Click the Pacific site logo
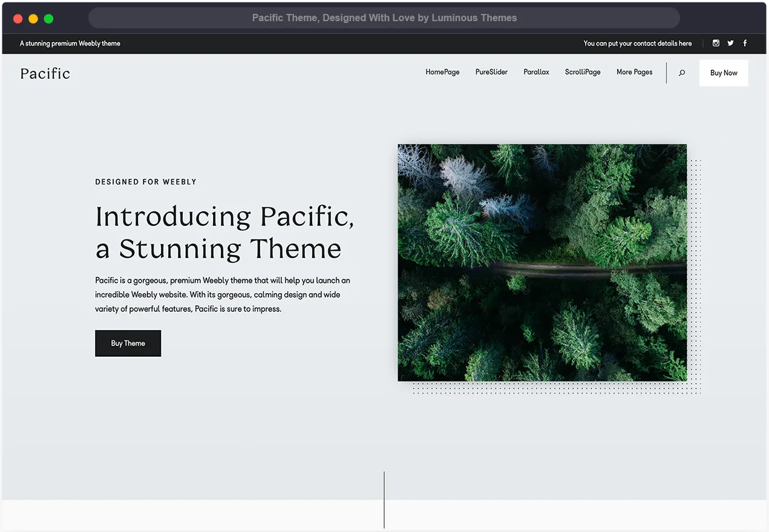This screenshot has height=532, width=769. pyautogui.click(x=45, y=73)
